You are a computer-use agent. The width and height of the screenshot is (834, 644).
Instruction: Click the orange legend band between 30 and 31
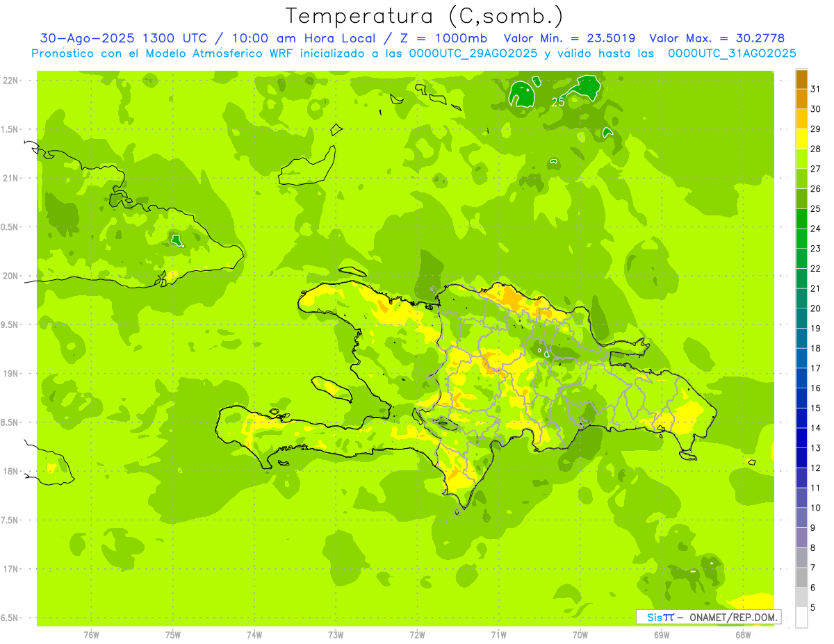(802, 99)
